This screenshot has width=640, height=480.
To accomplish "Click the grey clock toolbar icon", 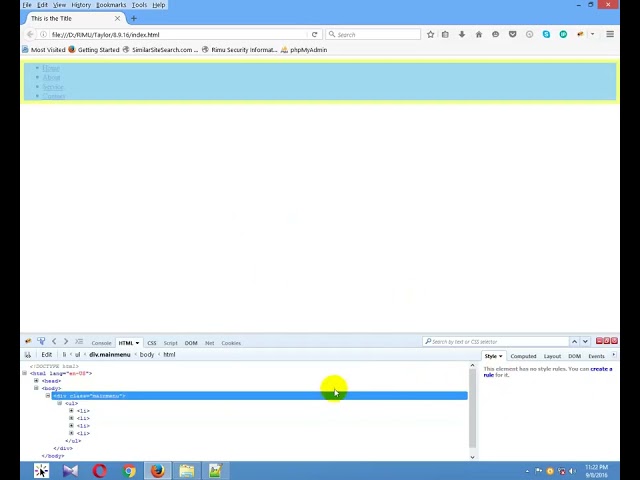I will pos(529,35).
